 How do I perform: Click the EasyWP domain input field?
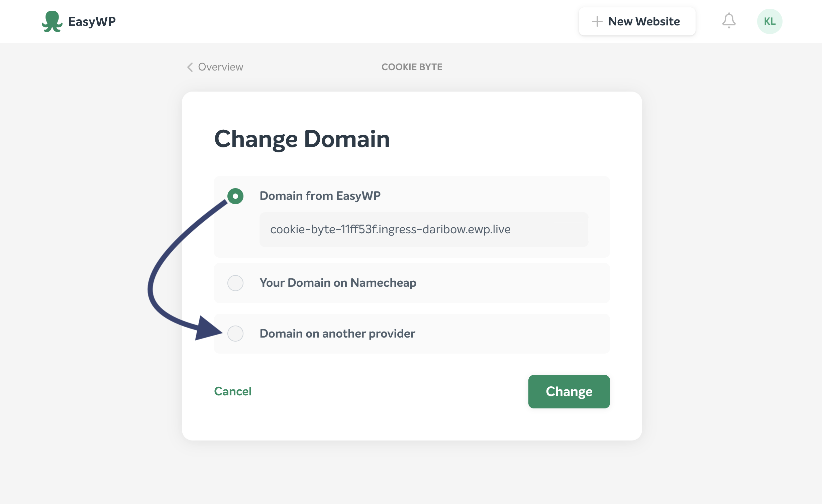pos(423,230)
